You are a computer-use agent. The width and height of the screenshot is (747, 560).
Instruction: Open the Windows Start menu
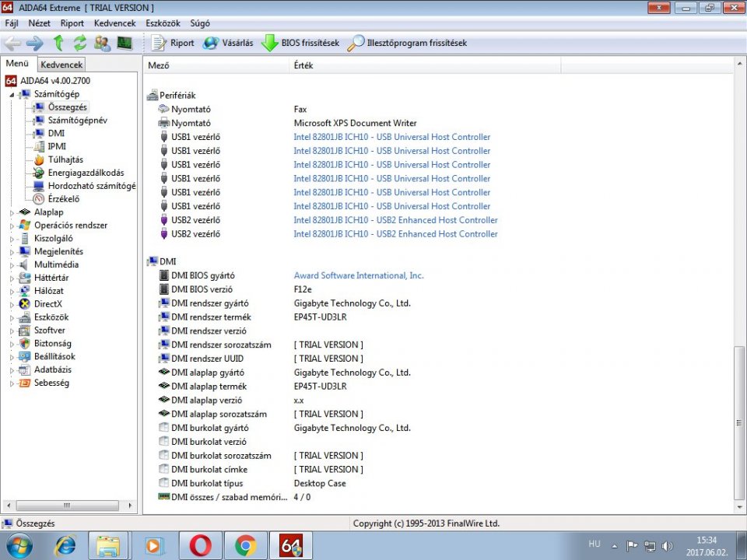point(18,546)
